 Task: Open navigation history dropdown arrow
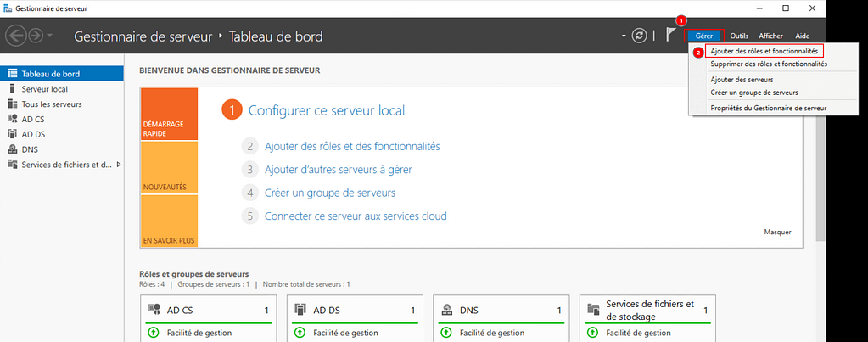coord(50,36)
